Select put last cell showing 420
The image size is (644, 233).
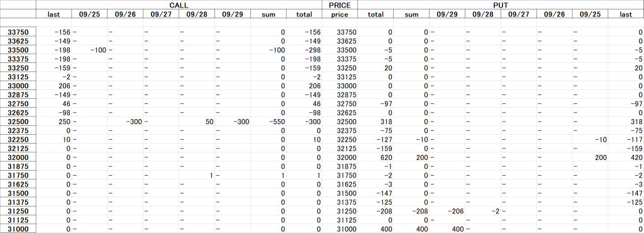[626, 157]
